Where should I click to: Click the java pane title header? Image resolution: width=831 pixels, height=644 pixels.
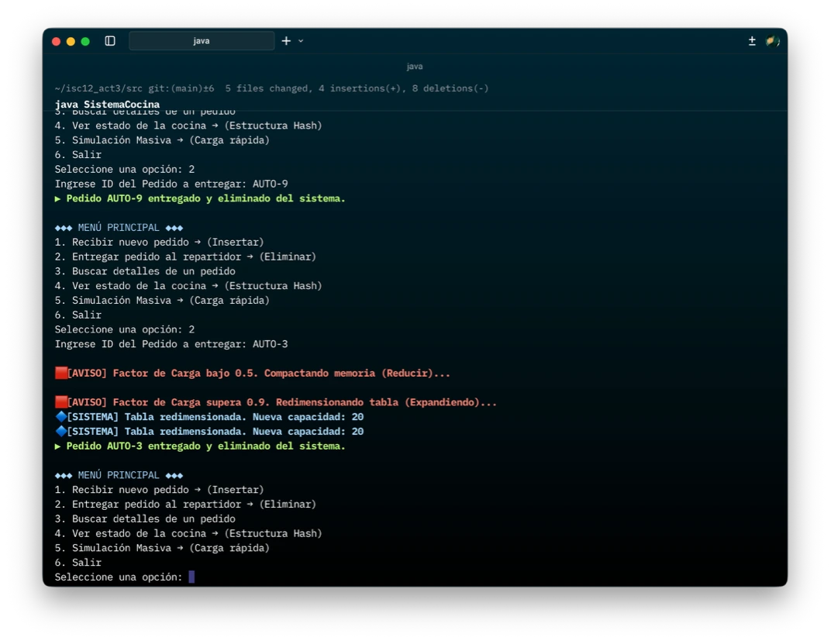click(x=415, y=67)
